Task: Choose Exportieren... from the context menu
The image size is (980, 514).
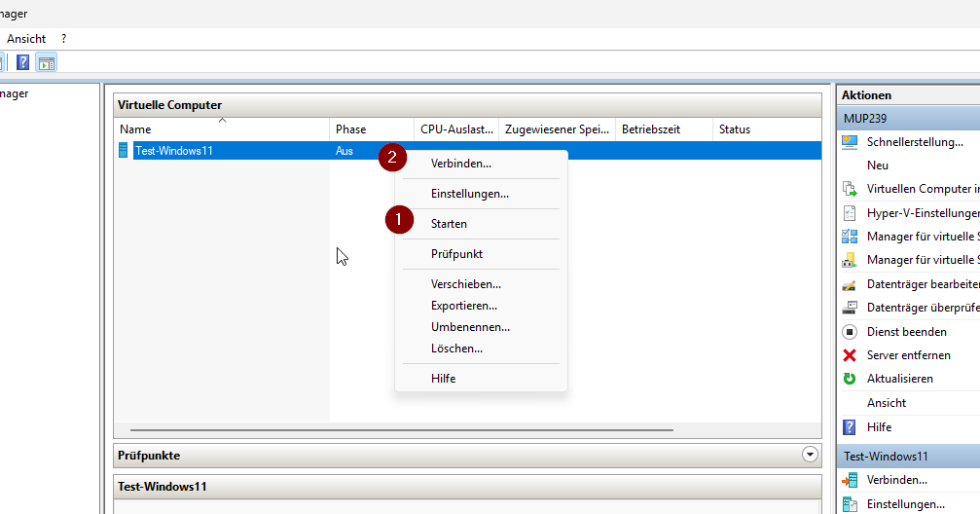Action: (463, 306)
